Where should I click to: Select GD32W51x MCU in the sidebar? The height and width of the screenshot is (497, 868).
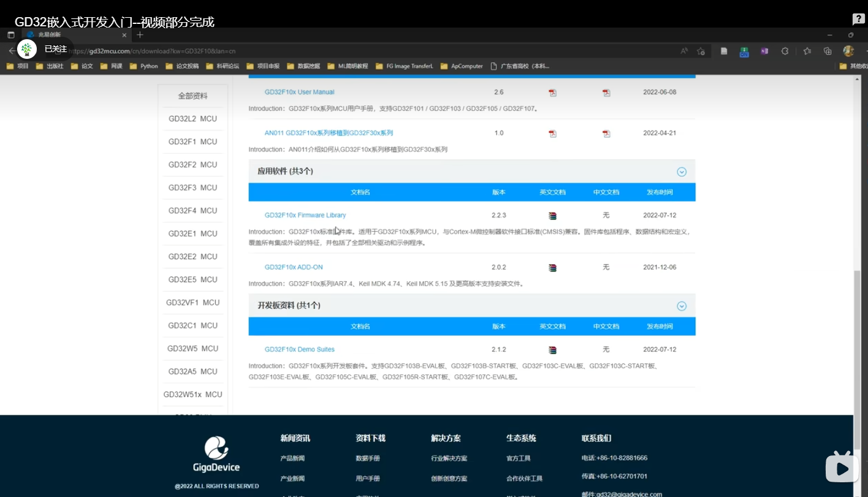(x=192, y=395)
